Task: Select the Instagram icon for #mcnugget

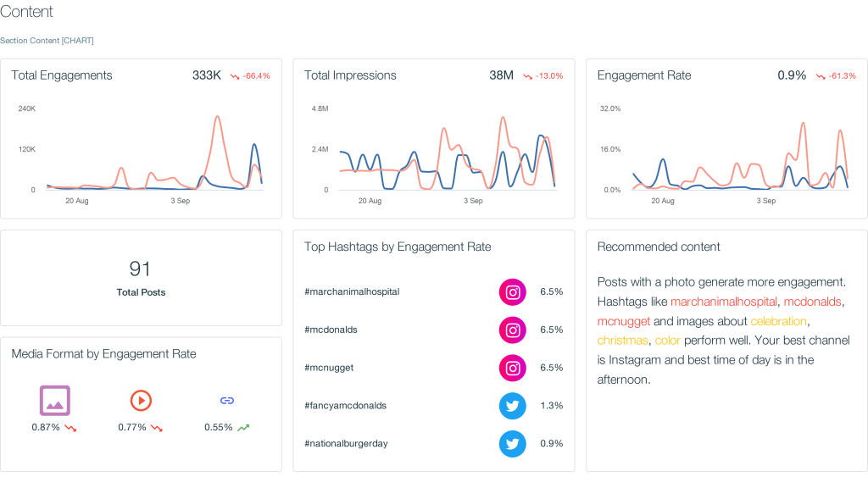Action: click(512, 368)
